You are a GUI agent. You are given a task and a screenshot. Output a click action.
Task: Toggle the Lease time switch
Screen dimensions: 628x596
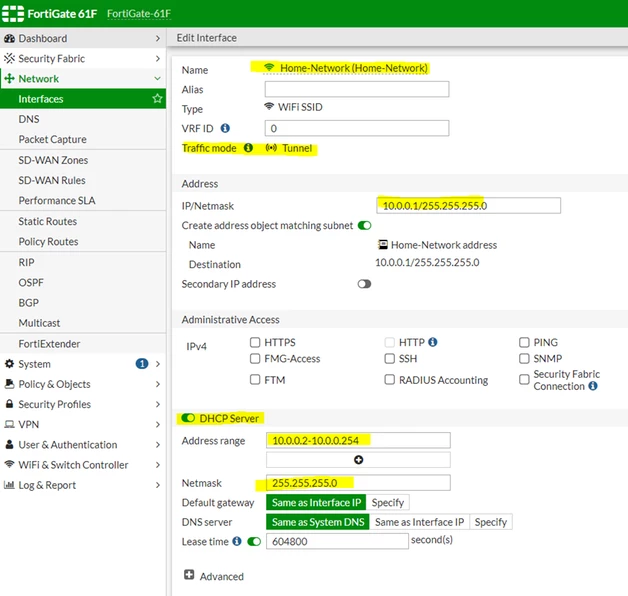(254, 542)
